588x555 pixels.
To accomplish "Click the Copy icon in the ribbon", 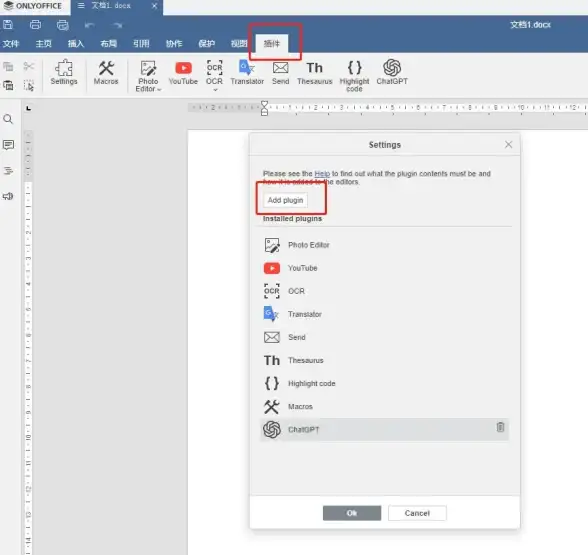I will 8,67.
